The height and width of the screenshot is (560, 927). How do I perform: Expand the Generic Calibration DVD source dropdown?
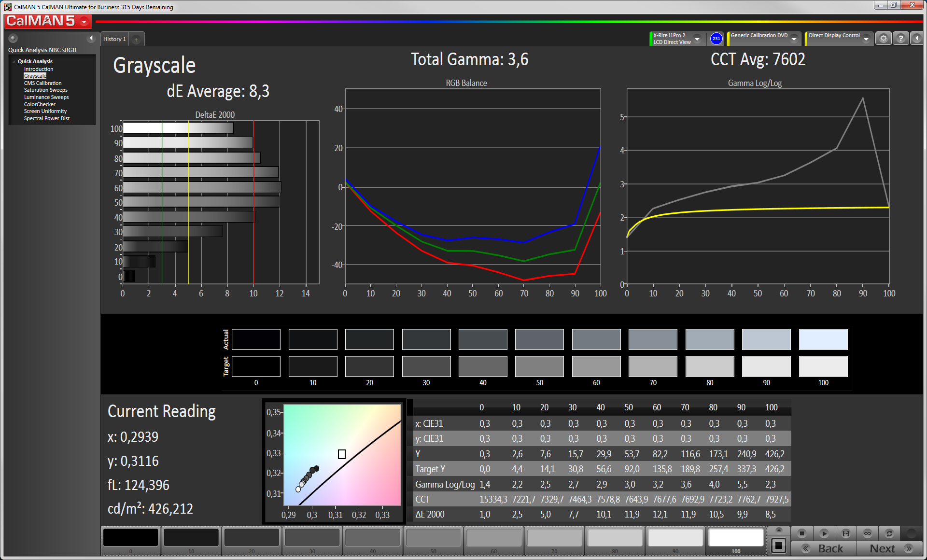pyautogui.click(x=794, y=39)
